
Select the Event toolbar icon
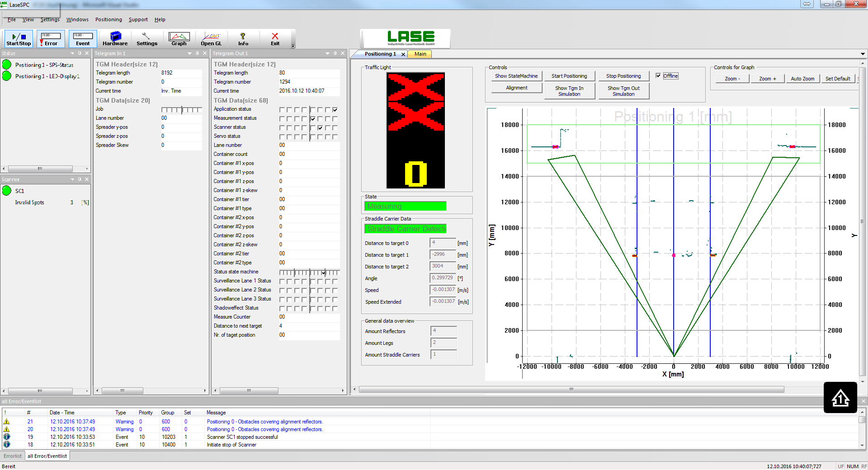click(83, 38)
